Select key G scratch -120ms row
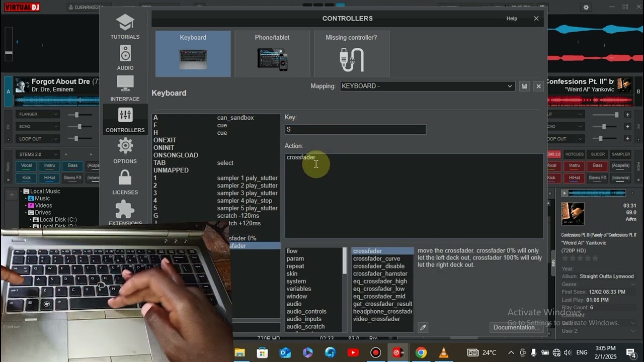The width and height of the screenshot is (644, 362). point(216,216)
